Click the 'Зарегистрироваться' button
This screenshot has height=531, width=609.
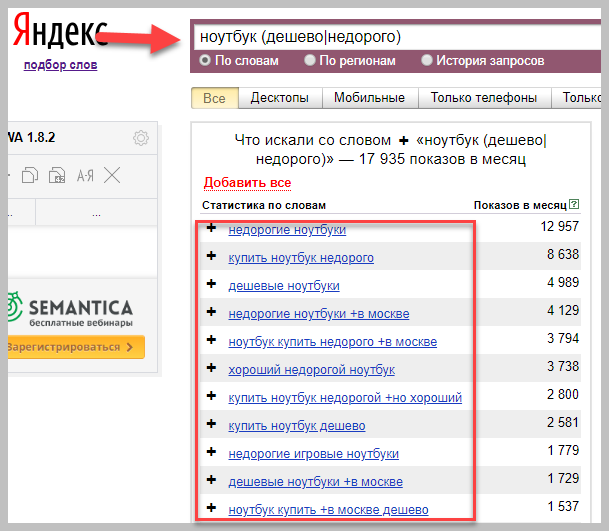(76, 347)
